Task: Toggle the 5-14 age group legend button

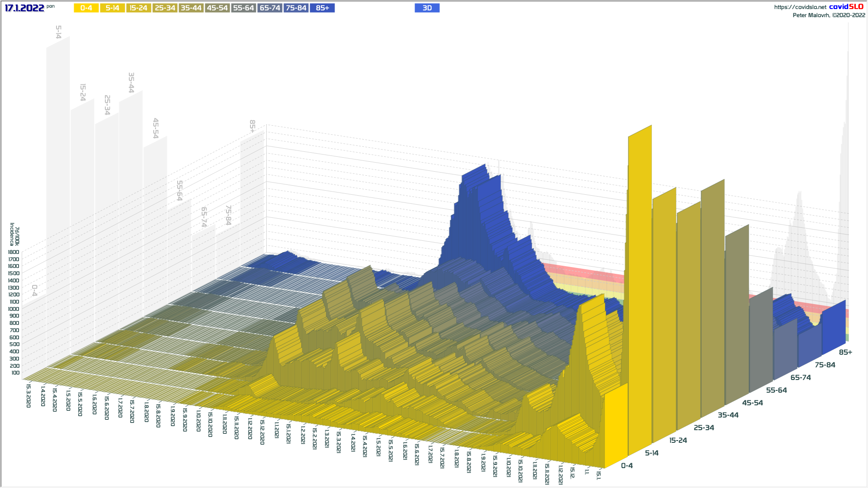Action: coord(112,8)
